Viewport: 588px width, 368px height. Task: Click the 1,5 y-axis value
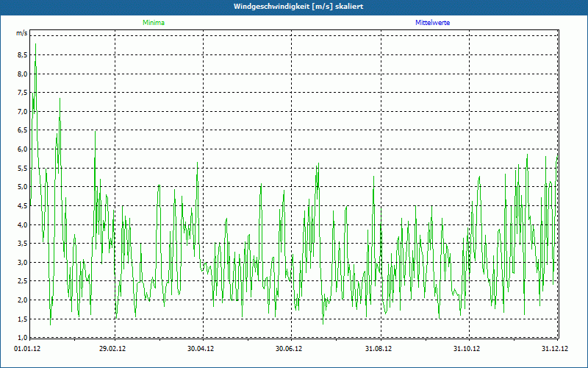coord(23,319)
